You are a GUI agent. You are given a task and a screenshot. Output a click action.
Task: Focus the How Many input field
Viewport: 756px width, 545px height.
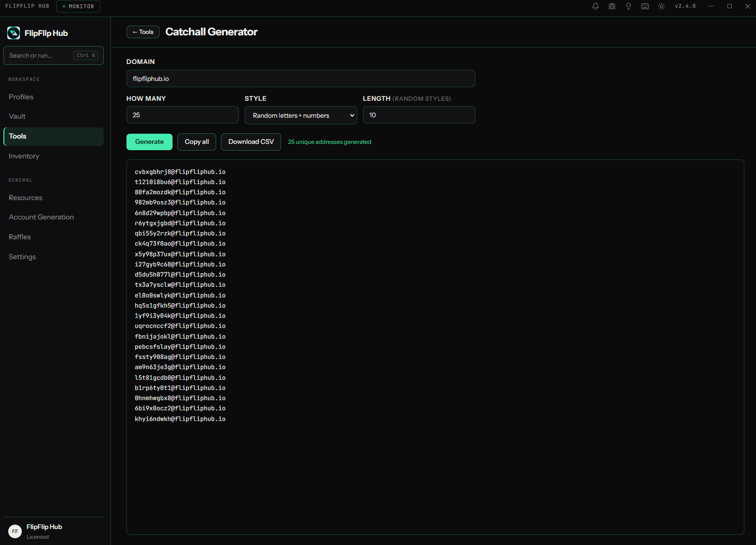click(x=183, y=115)
